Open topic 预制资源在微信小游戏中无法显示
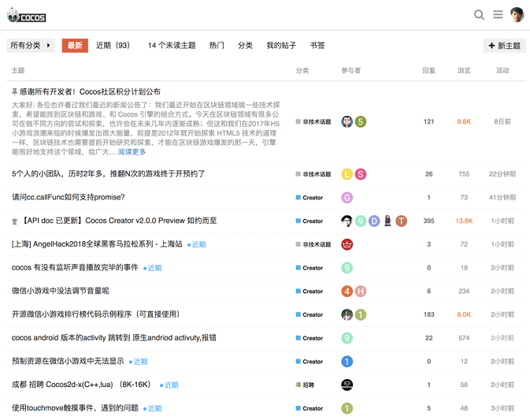The width and height of the screenshot is (530, 420). coord(68,361)
